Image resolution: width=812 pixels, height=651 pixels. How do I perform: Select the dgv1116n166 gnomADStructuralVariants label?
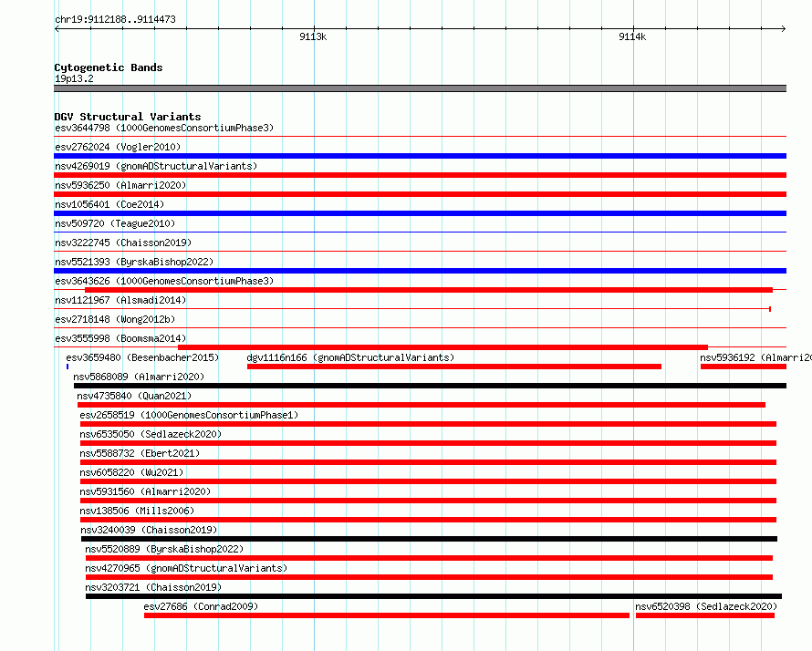(350, 357)
